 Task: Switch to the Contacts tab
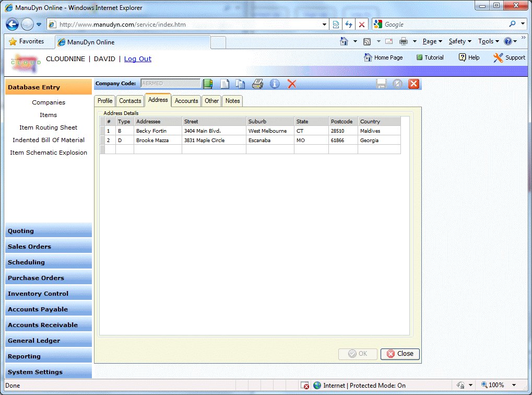tap(130, 101)
